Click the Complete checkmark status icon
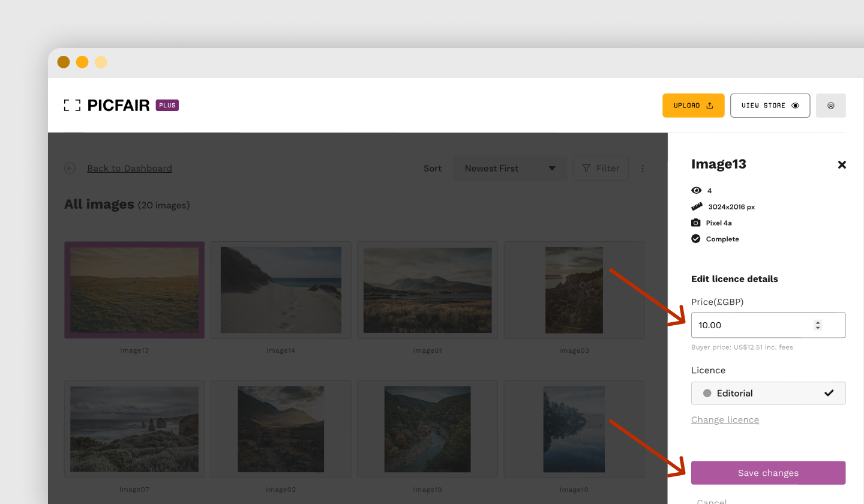The width and height of the screenshot is (864, 504). pyautogui.click(x=696, y=239)
